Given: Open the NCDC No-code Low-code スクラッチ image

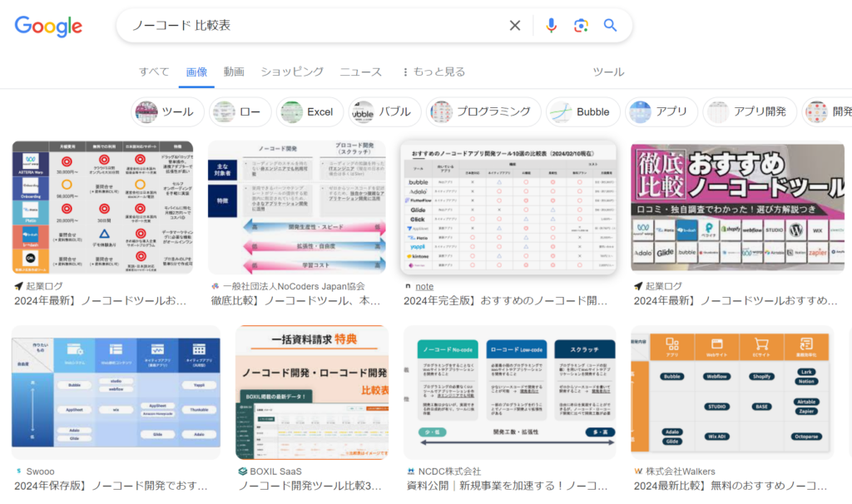Looking at the screenshot, I should pyautogui.click(x=510, y=392).
